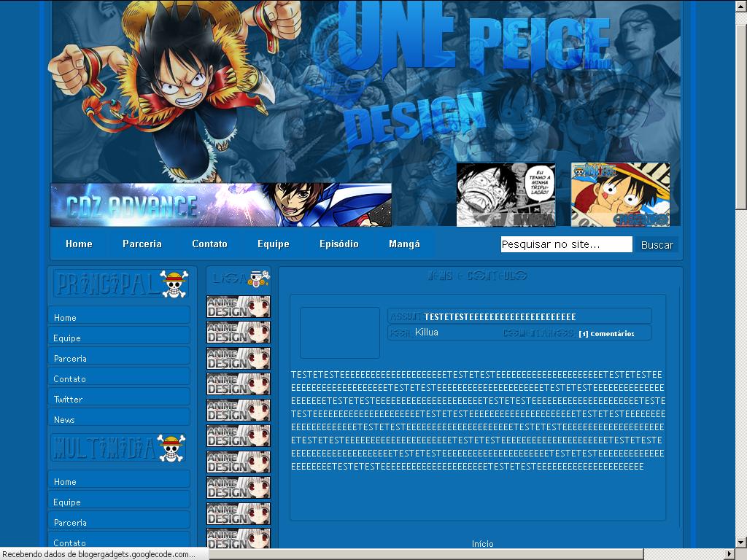Click the horizontal scrollbar thumb
The image size is (747, 560).
coord(426,554)
